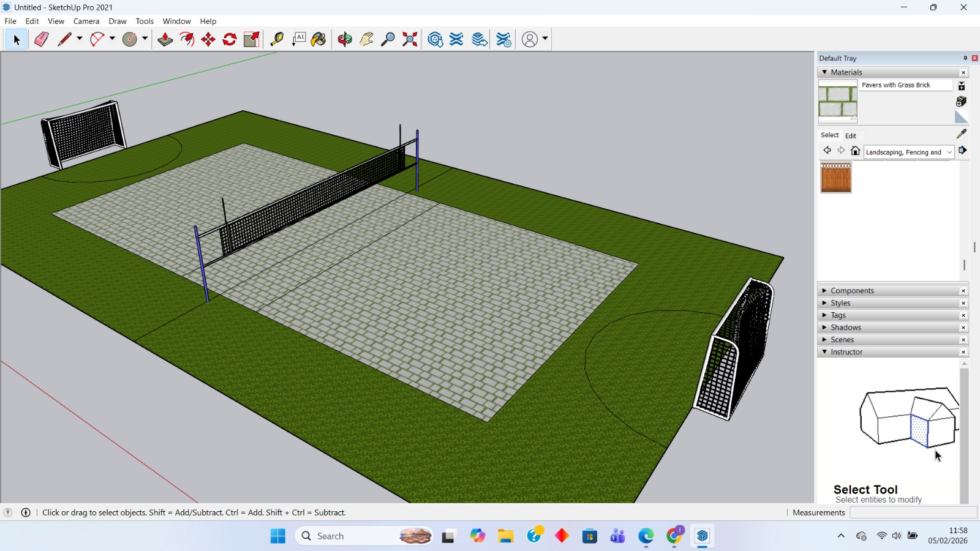Click the Measurements input box
This screenshot has width=980, height=551.
[913, 512]
